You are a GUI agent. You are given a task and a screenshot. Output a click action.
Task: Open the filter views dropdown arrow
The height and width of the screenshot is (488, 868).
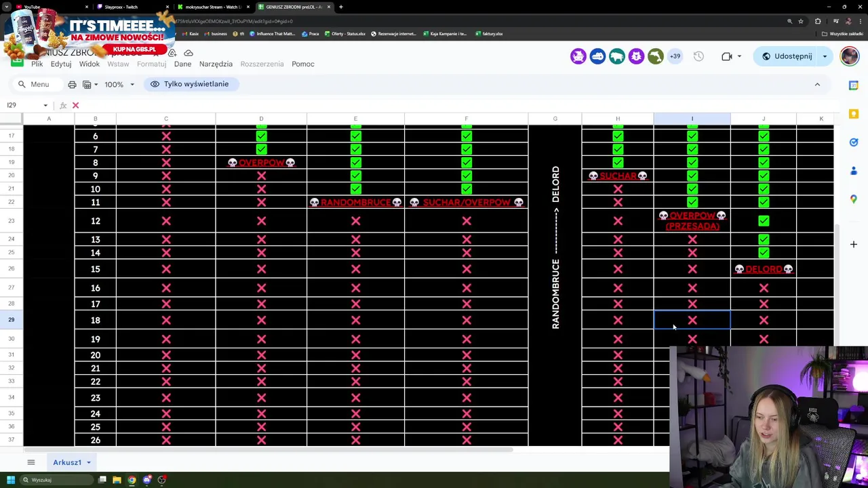click(x=96, y=85)
